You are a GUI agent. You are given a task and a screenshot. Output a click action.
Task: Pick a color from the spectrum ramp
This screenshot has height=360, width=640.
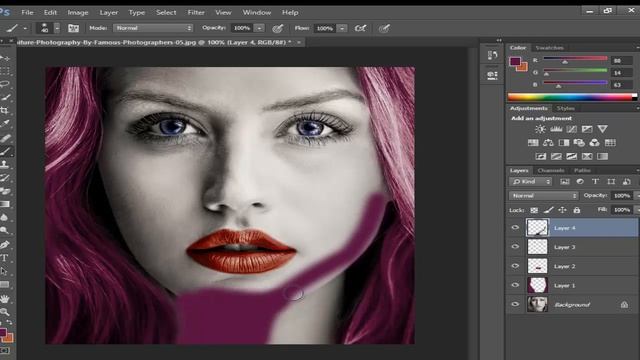(570, 97)
